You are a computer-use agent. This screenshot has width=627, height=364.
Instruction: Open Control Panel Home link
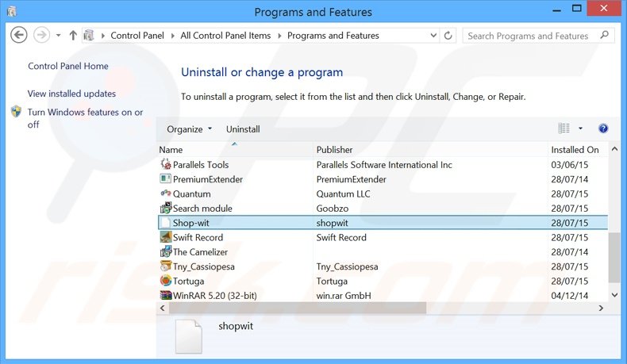(68, 67)
